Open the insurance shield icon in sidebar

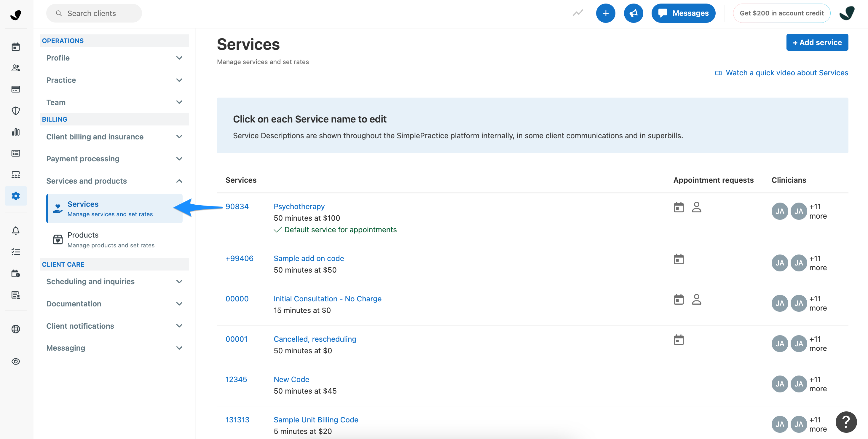15,111
